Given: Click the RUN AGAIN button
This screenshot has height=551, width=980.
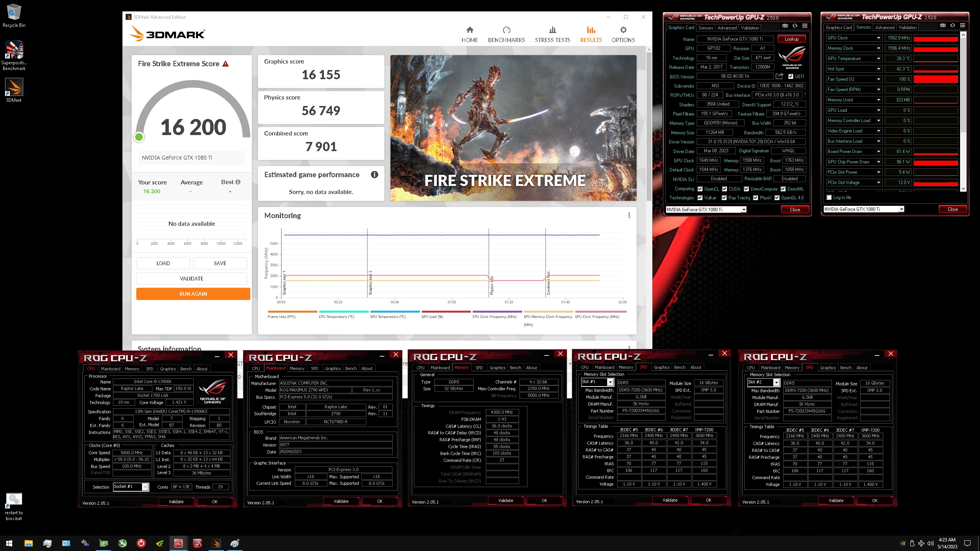Looking at the screenshot, I should (x=193, y=294).
